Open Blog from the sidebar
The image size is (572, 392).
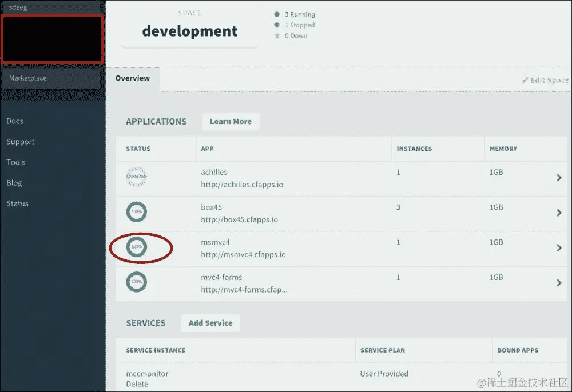pos(14,183)
